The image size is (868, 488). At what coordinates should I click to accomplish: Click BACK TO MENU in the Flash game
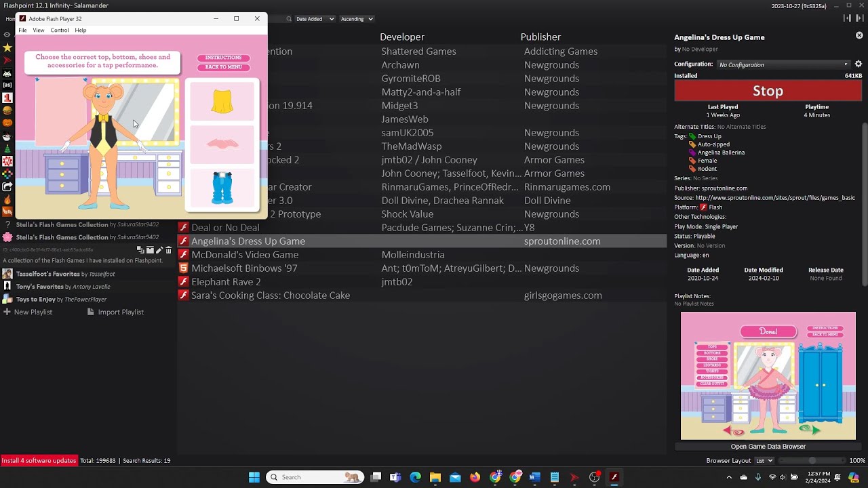pyautogui.click(x=223, y=67)
